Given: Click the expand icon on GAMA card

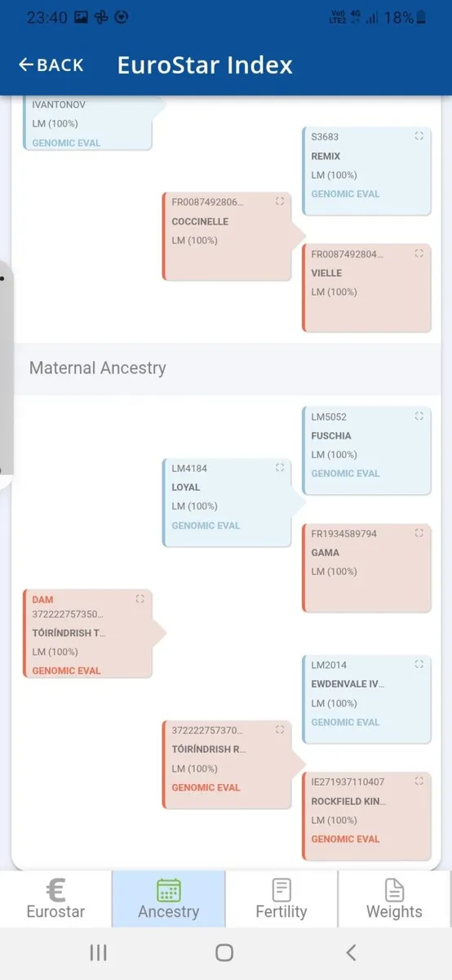Looking at the screenshot, I should click(419, 532).
